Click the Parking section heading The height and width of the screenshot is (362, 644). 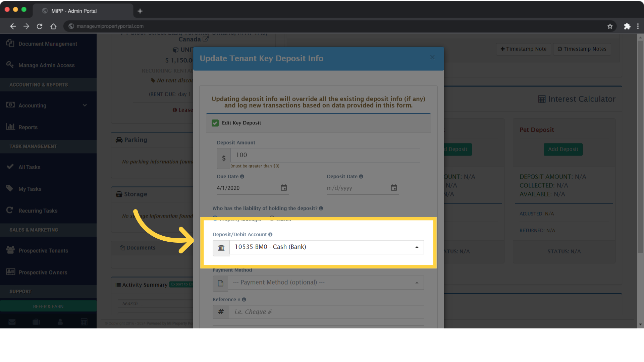[131, 140]
